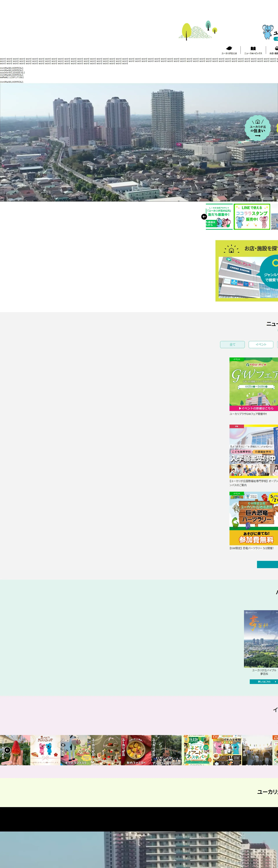Click the black left arrow beside the LINE banners
278x868 pixels.
pyautogui.click(x=204, y=217)
